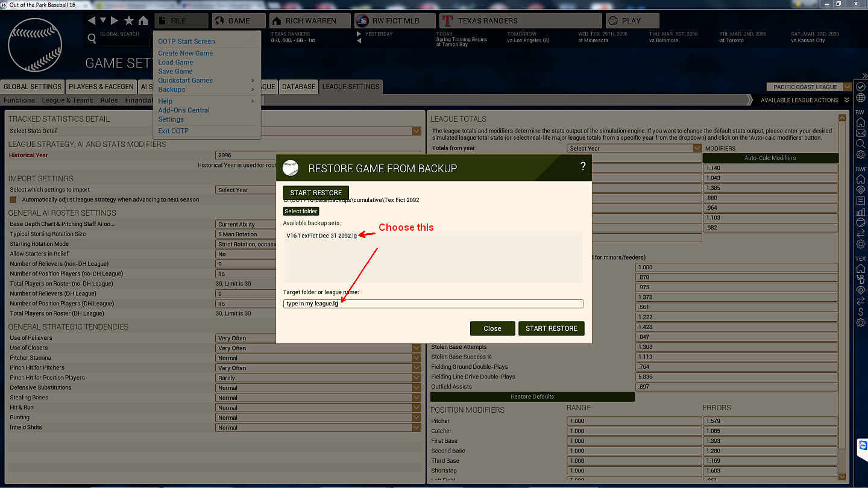Choose Create New Game from File menu
Screen dimensions: 868x488
click(x=186, y=53)
